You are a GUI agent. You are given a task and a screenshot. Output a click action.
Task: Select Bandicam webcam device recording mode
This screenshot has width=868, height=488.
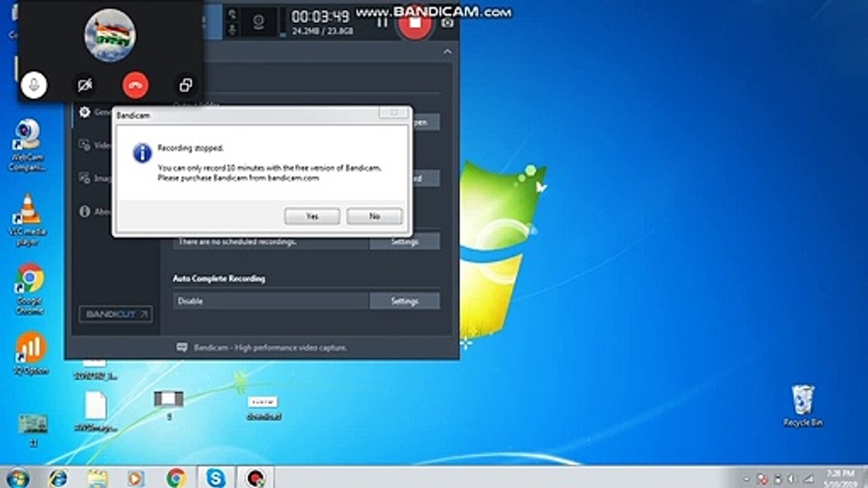(258, 22)
